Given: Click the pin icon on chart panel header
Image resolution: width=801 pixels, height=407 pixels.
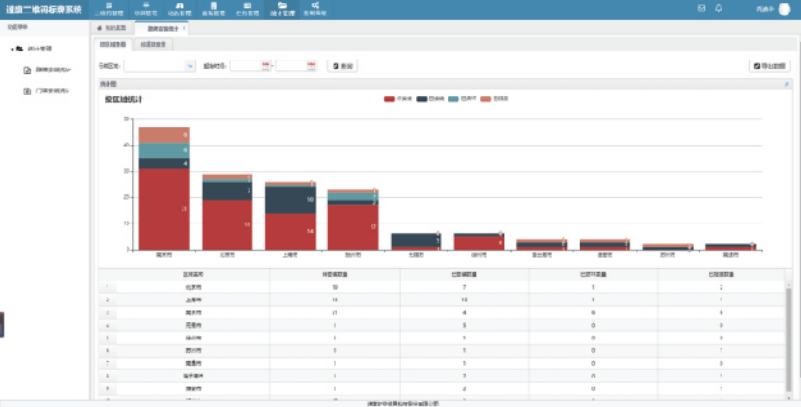Looking at the screenshot, I should (x=787, y=85).
